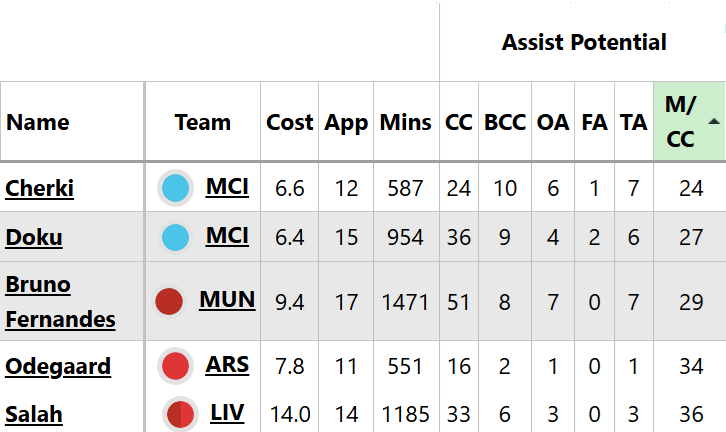This screenshot has height=432, width=726.
Task: Sort the table by Name column
Action: [38, 122]
